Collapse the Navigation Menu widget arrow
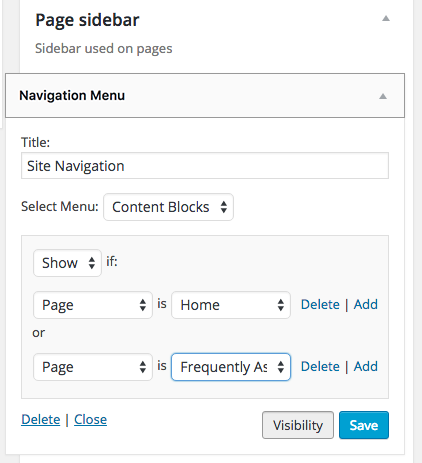Screen dimensions: 422x463 coord(383,96)
